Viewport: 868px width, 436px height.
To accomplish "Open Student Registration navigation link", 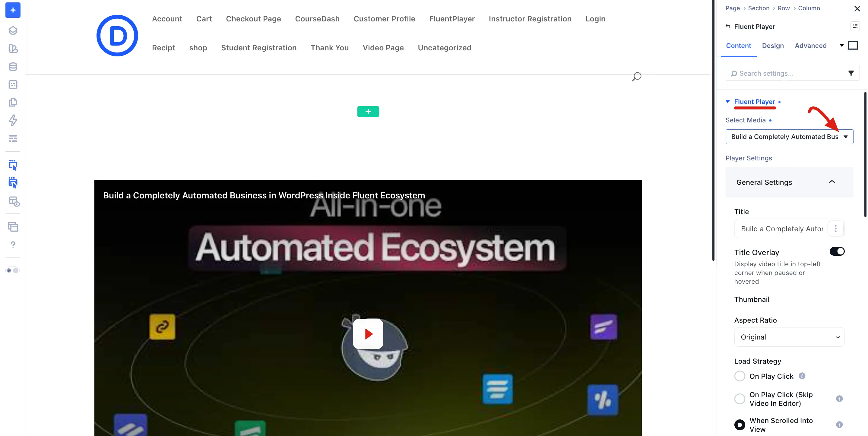I will pyautogui.click(x=259, y=48).
